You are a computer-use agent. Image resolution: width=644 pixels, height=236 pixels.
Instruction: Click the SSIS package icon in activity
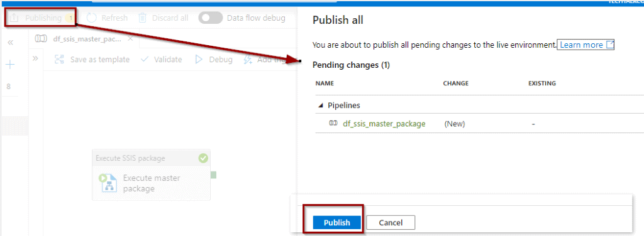(x=108, y=183)
